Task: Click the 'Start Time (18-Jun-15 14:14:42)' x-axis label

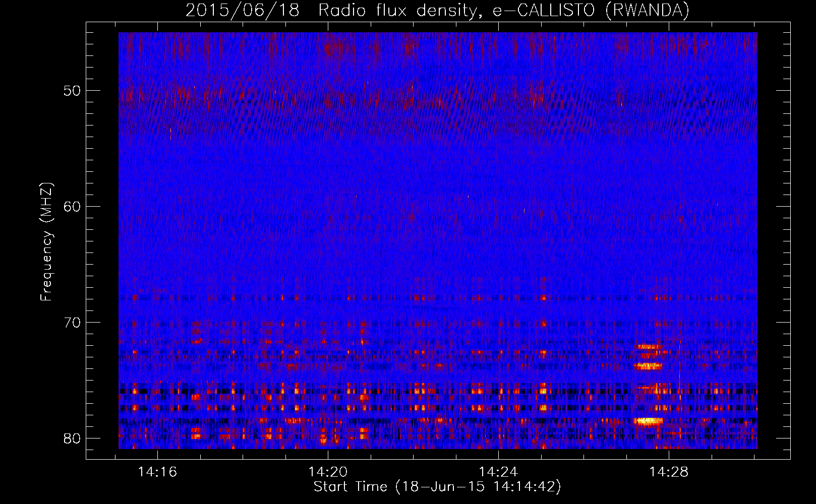Action: tap(437, 487)
